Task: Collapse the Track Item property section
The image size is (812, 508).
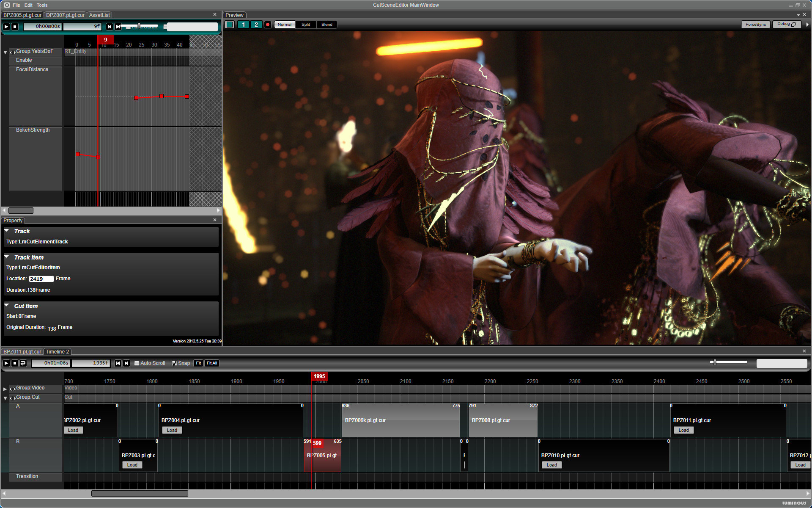Action: click(x=7, y=257)
